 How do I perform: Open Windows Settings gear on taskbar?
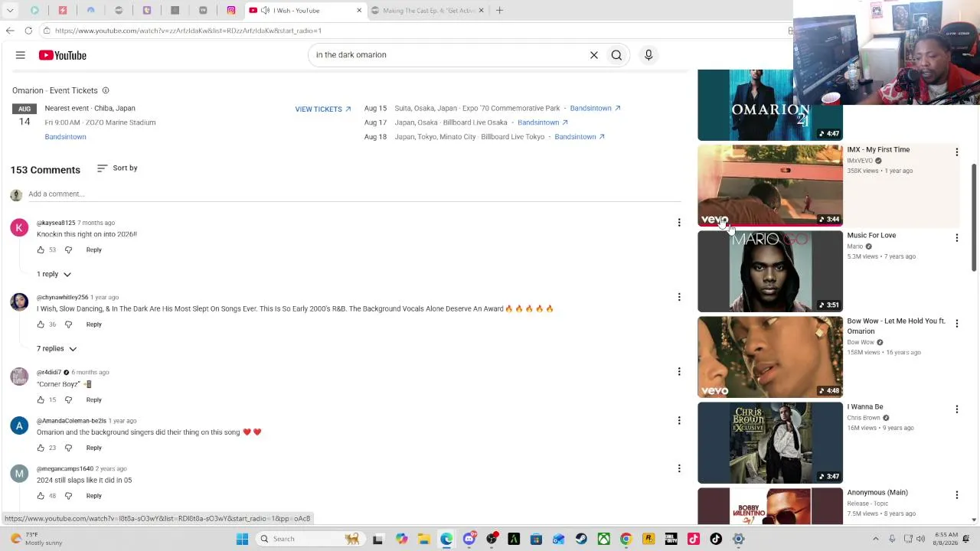(738, 539)
